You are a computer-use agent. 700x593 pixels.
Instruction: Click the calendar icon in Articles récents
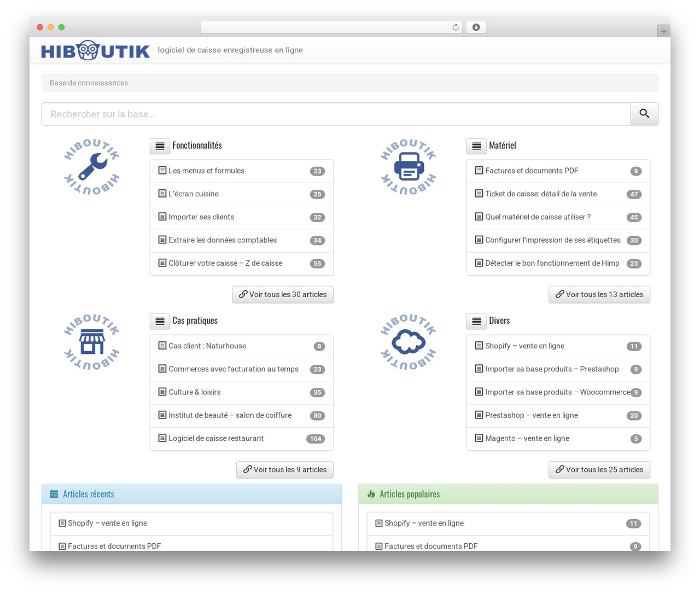tap(54, 495)
